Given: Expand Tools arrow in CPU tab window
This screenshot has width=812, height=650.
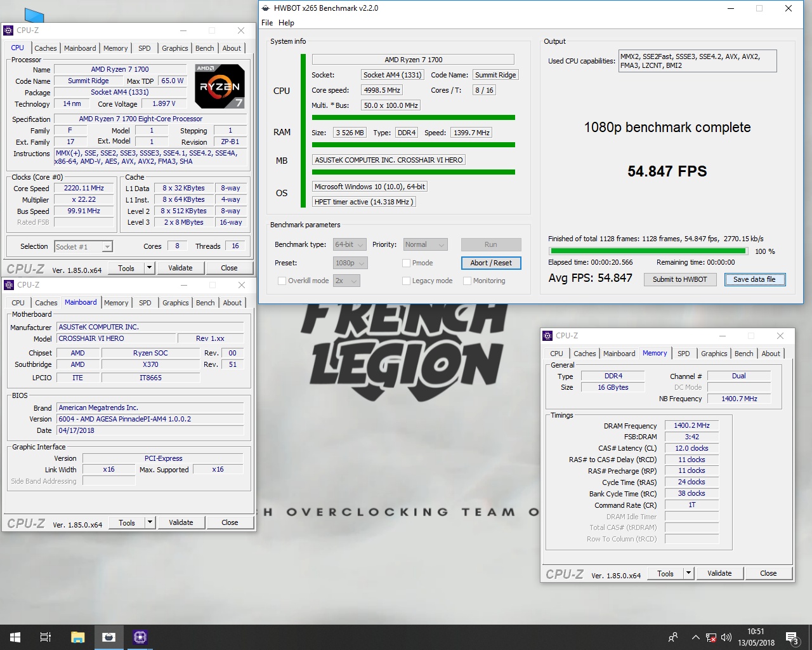Looking at the screenshot, I should (150, 268).
